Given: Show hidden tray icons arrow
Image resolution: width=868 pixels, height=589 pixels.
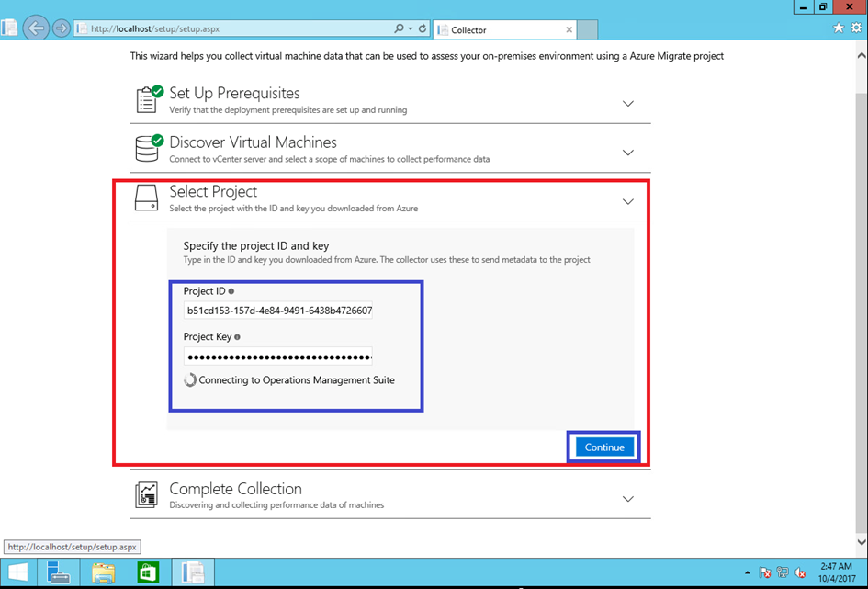Looking at the screenshot, I should [x=748, y=572].
